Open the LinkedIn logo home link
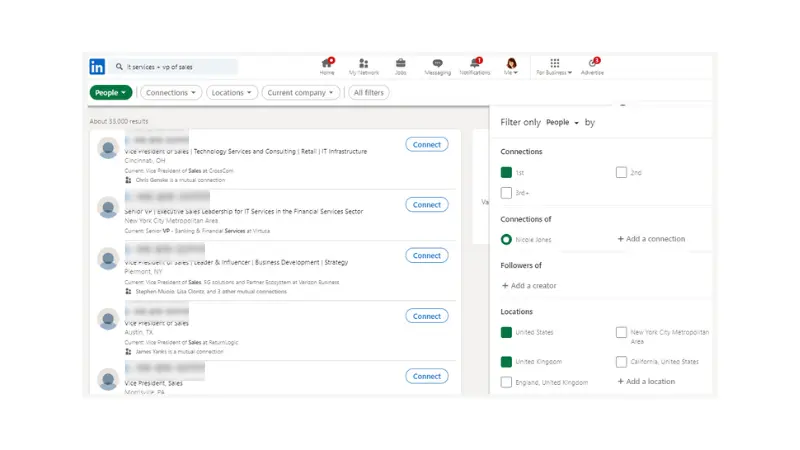 97,66
